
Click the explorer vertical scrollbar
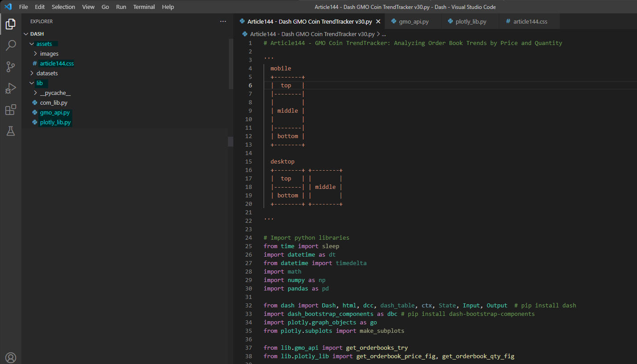231,63
